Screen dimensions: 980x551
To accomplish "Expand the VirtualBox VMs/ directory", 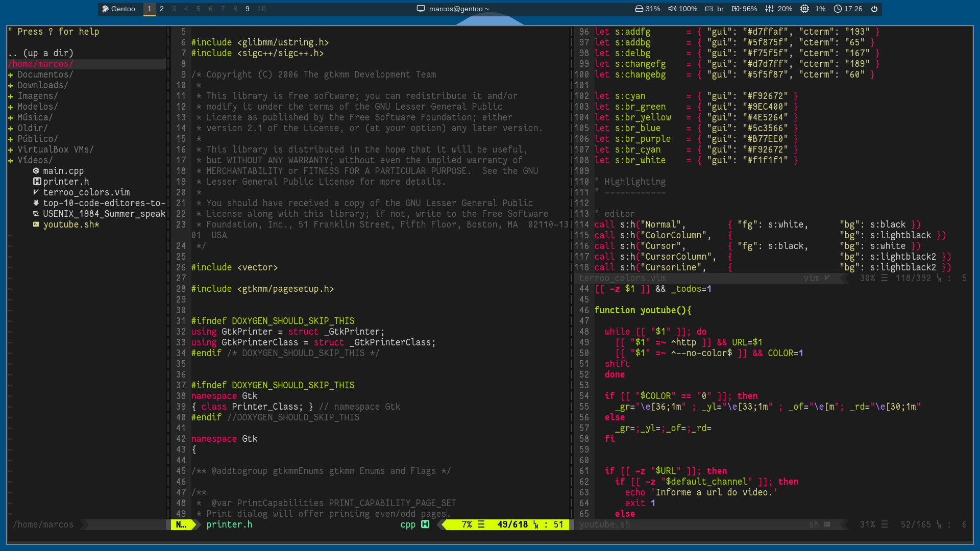I will [10, 149].
